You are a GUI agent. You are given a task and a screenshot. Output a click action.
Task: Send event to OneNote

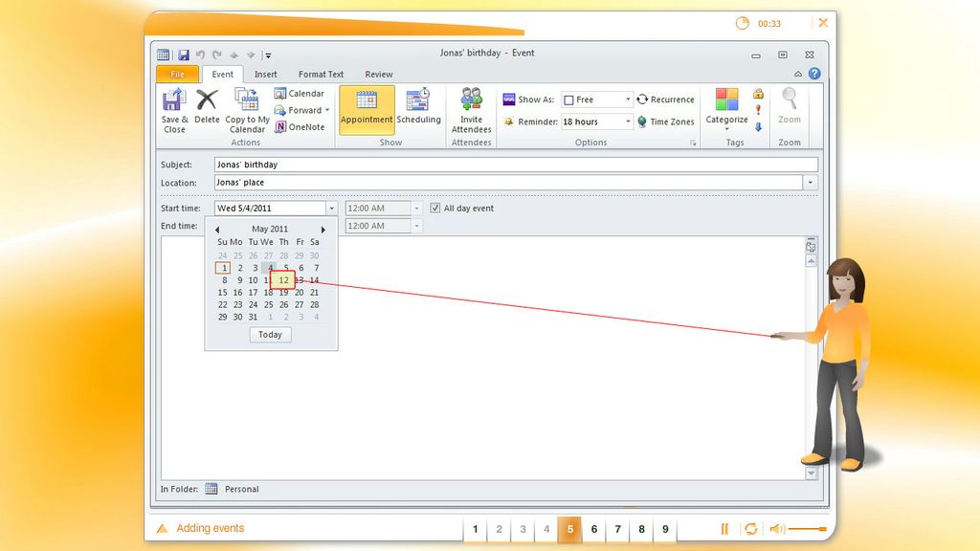(x=300, y=127)
